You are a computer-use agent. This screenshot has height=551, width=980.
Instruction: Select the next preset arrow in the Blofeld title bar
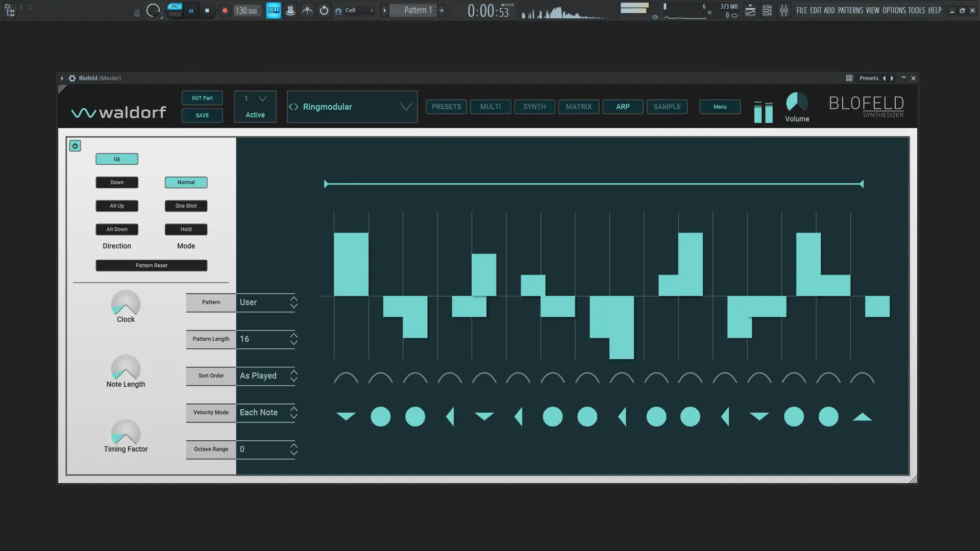click(892, 78)
